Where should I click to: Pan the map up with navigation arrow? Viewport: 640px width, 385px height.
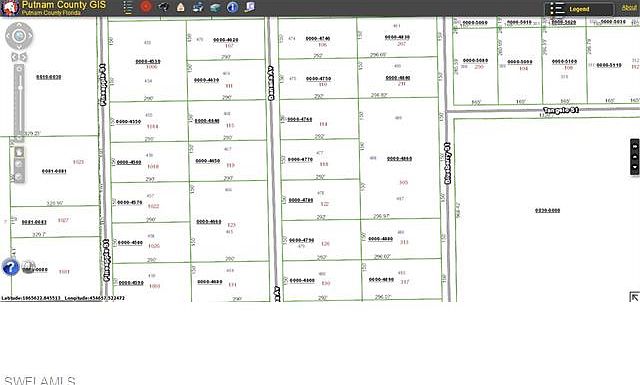(x=19, y=25)
